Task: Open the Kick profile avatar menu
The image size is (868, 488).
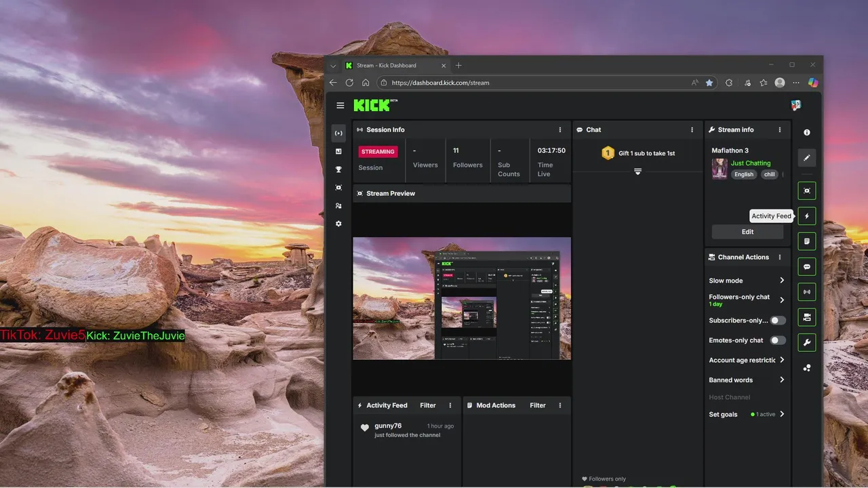Action: [796, 105]
